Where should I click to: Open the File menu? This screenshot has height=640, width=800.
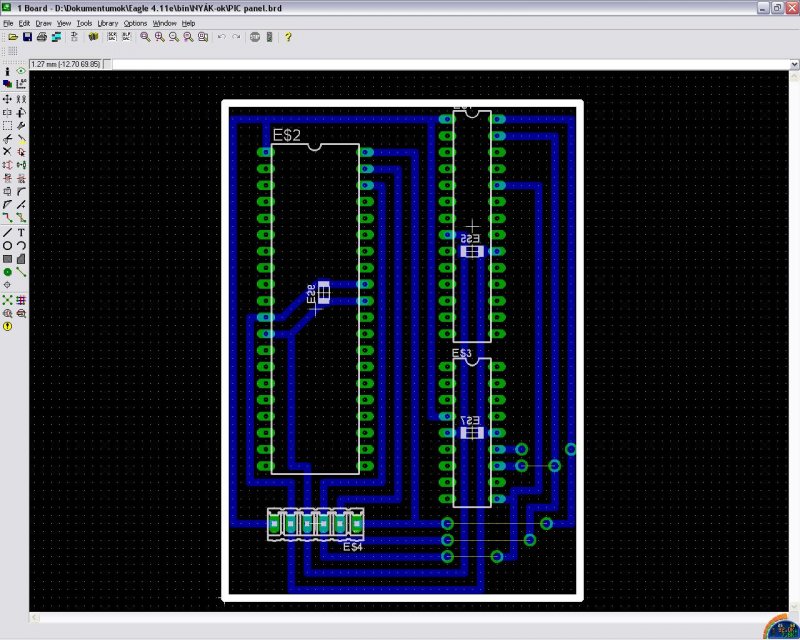[8, 23]
